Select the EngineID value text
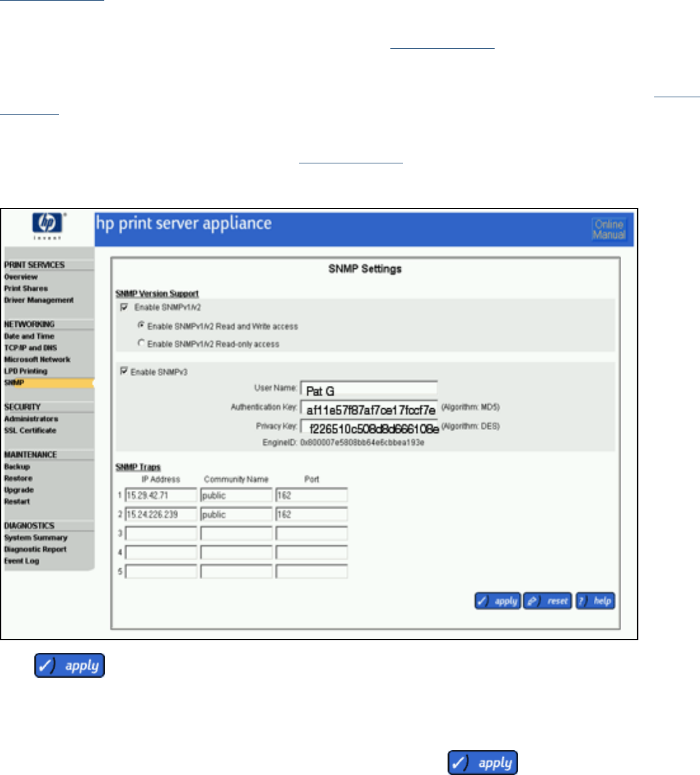700x775 pixels. coord(362,442)
